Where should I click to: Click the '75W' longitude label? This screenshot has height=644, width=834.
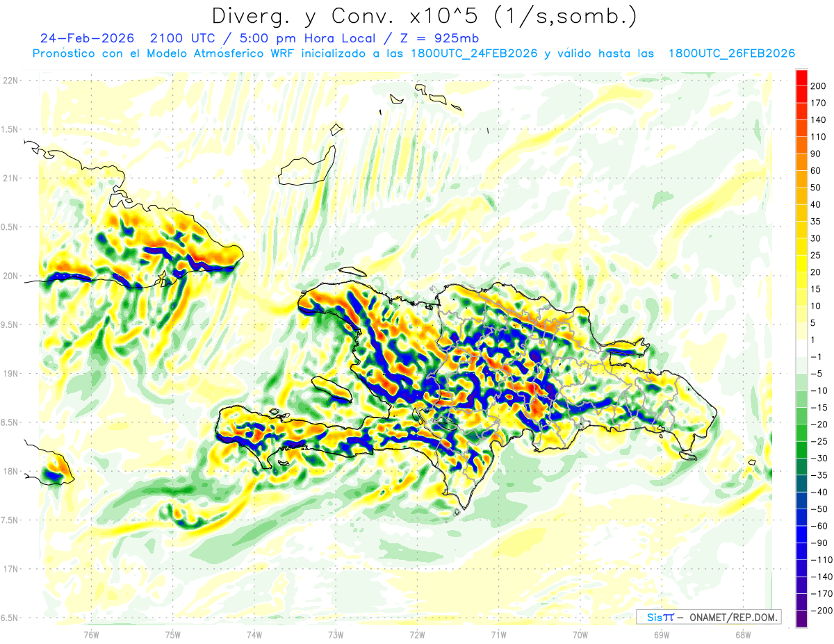[x=172, y=634]
